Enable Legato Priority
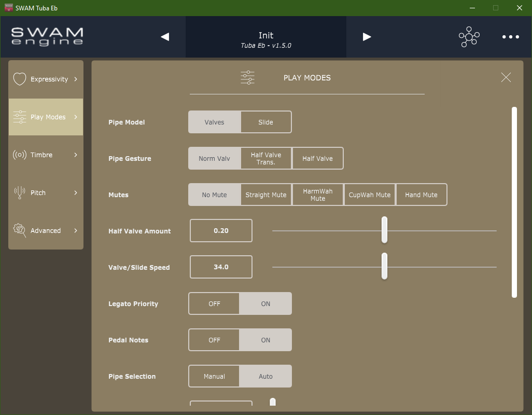The height and width of the screenshot is (415, 532). click(265, 303)
